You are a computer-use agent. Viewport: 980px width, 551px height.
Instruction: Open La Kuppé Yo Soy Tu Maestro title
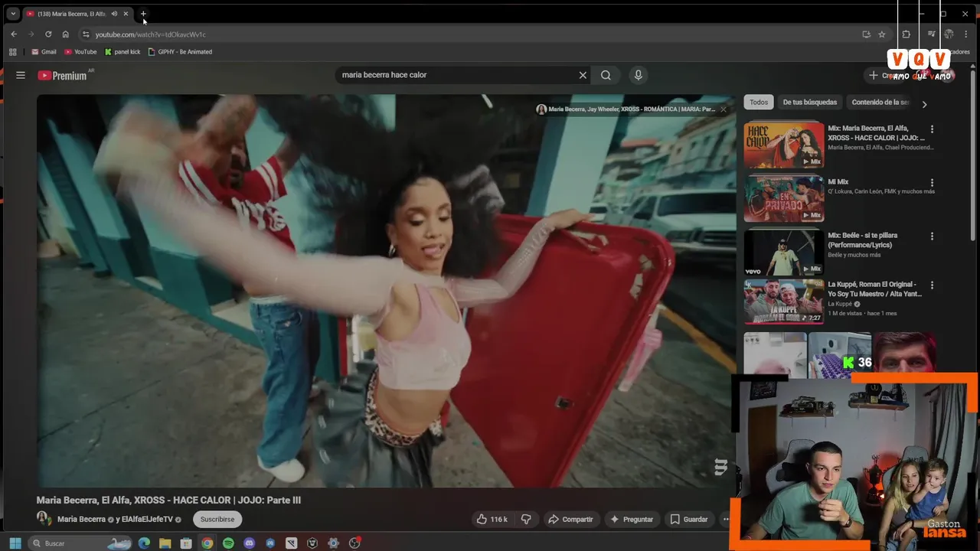pos(875,289)
